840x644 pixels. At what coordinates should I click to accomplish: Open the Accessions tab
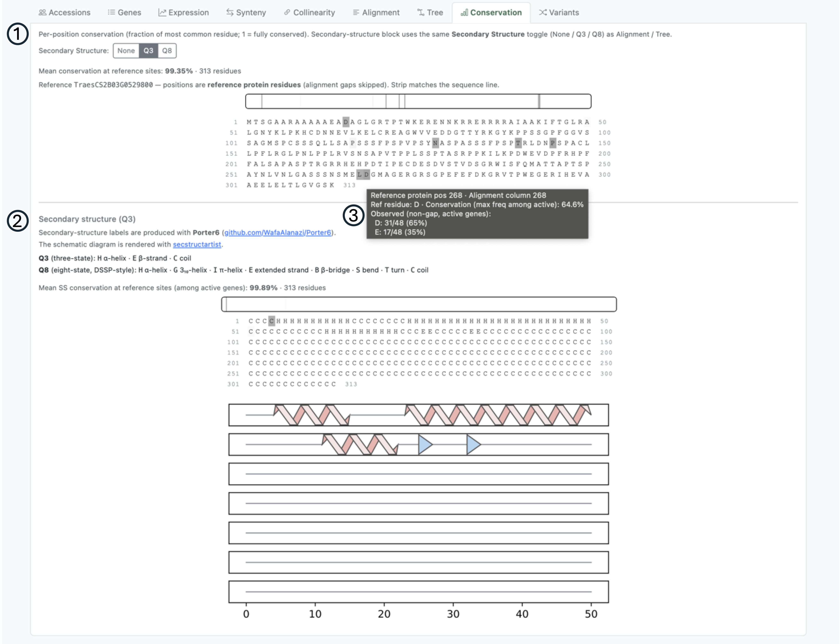[x=64, y=13]
